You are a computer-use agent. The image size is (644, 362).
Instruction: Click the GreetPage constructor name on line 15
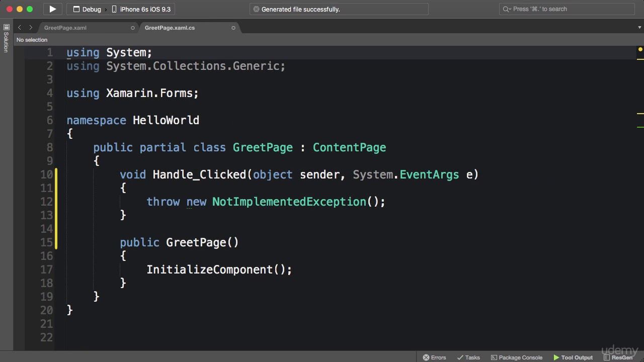pos(196,242)
